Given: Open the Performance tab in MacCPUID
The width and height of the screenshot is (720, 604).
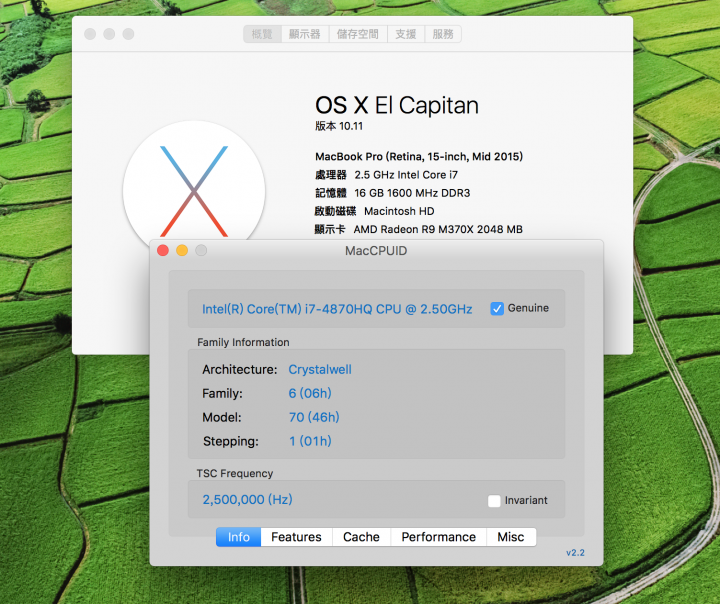Looking at the screenshot, I should [439, 537].
